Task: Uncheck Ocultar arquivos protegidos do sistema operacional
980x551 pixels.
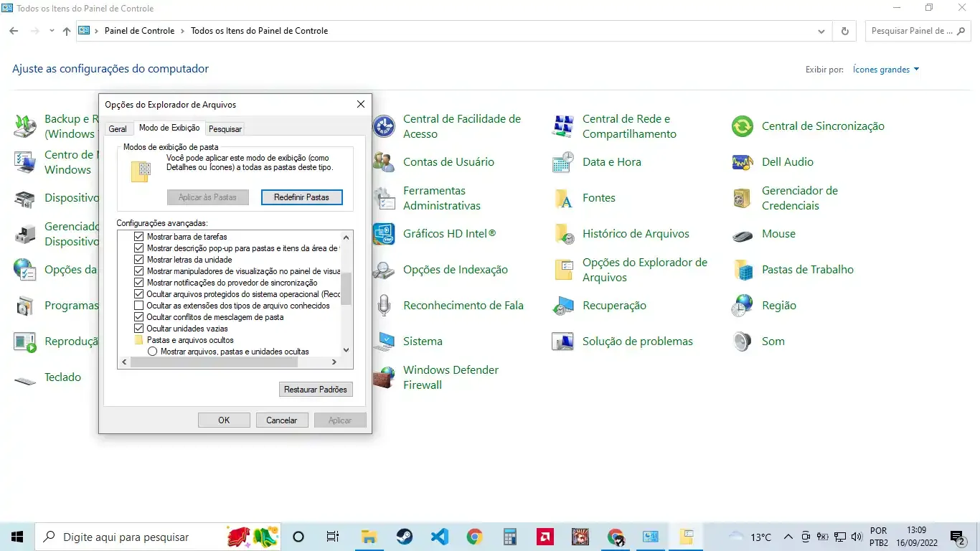Action: [x=139, y=294]
